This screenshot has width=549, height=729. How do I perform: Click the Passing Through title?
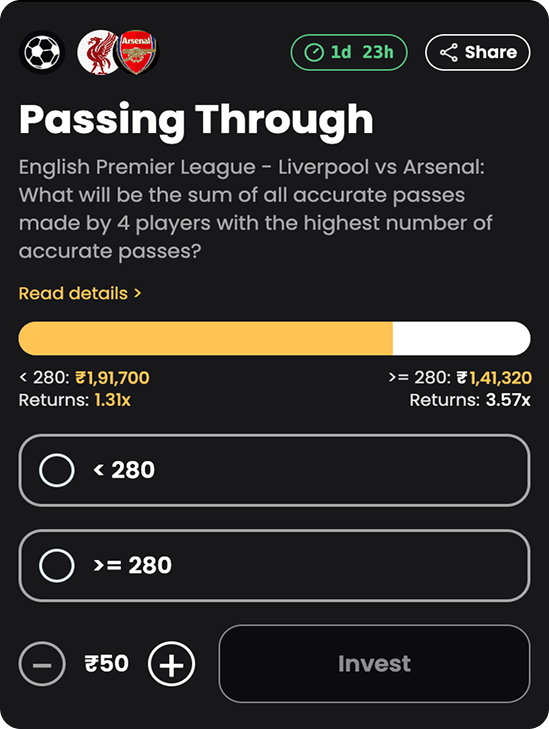tap(196, 120)
